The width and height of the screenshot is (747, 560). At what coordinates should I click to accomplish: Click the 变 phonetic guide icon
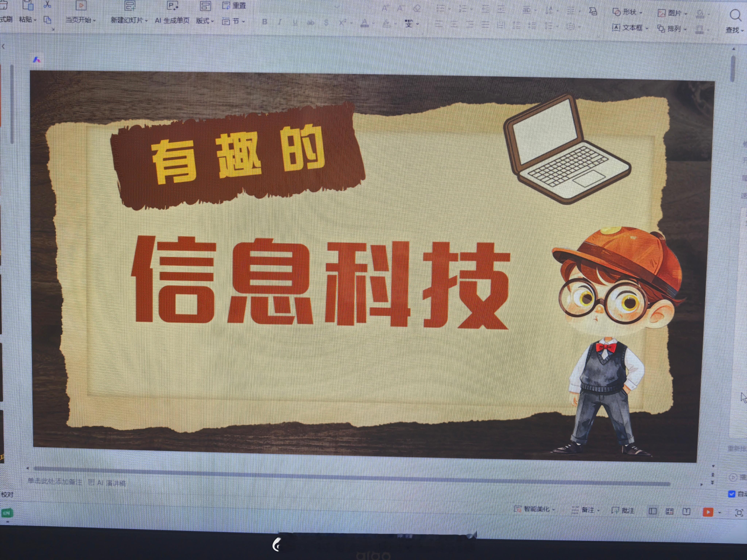click(x=409, y=23)
